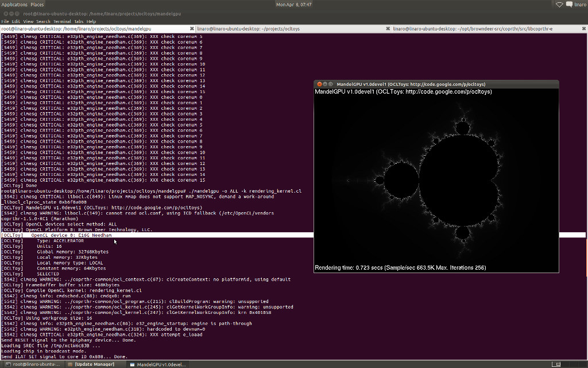
Task: Click the Mandelbrot render canvas
Action: pyautogui.click(x=436, y=178)
